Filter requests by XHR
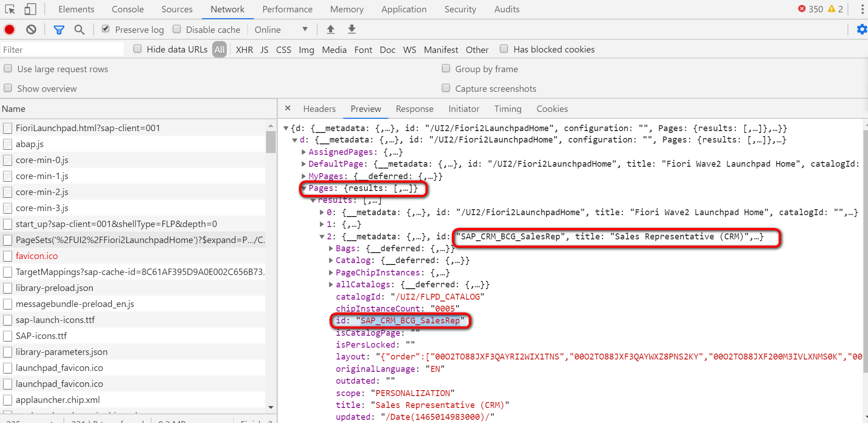 point(244,50)
